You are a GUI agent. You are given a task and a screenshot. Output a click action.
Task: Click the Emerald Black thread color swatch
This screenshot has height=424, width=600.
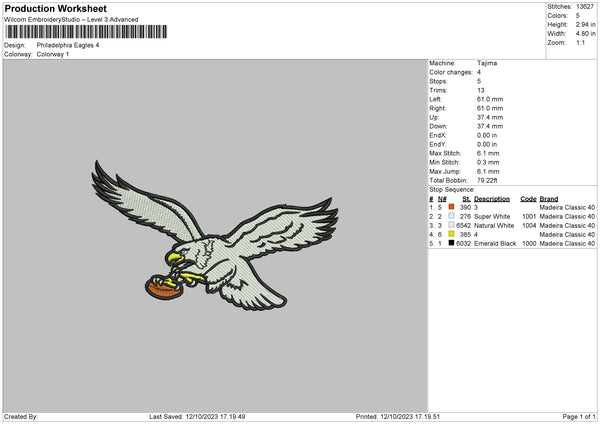(x=452, y=243)
